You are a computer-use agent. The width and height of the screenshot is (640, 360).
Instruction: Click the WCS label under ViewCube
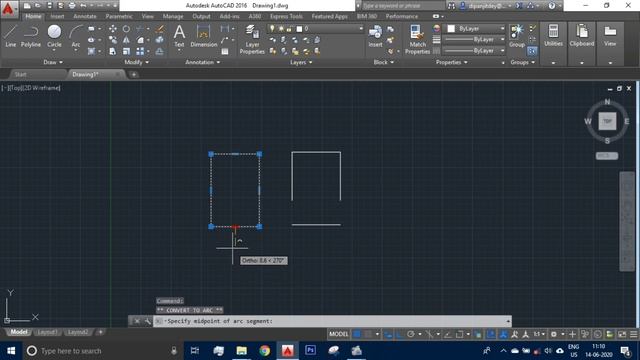(x=607, y=156)
